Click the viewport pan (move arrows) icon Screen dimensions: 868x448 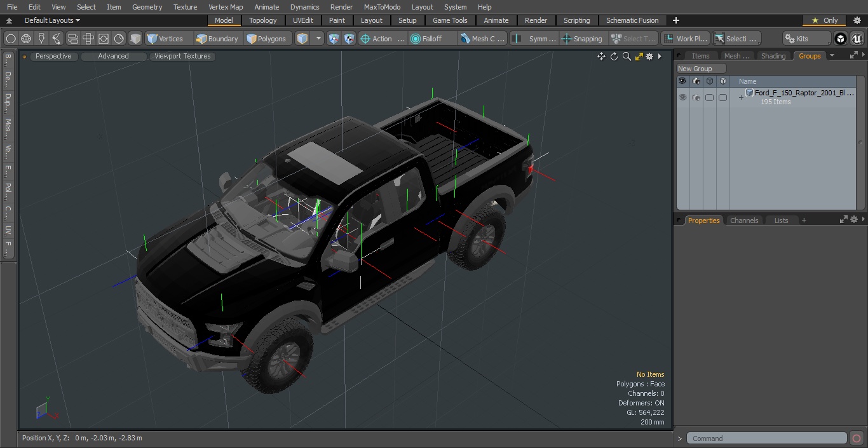(601, 57)
